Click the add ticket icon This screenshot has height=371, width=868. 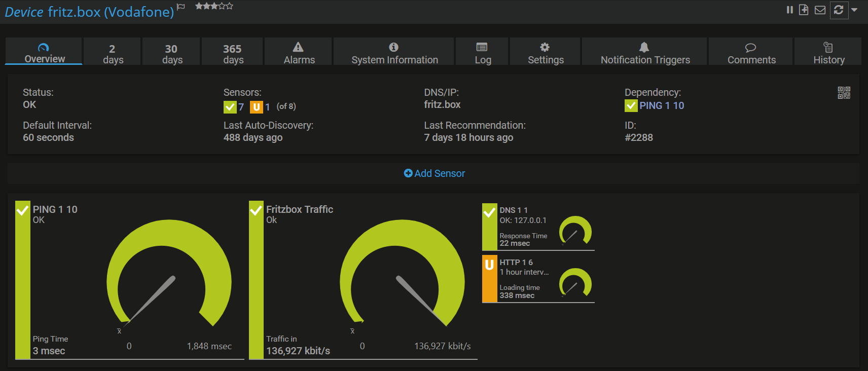click(x=804, y=10)
